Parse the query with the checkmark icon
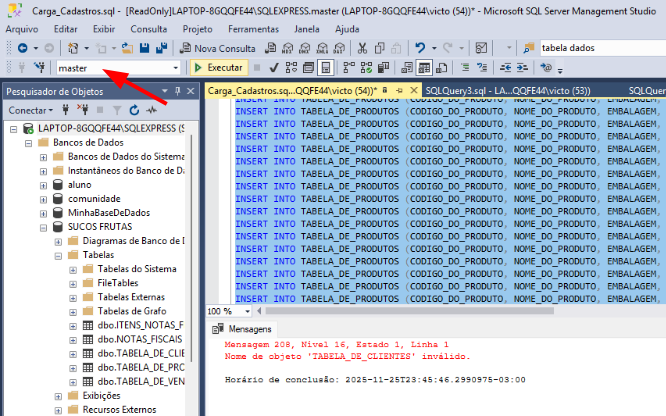The width and height of the screenshot is (666, 416). point(274,68)
